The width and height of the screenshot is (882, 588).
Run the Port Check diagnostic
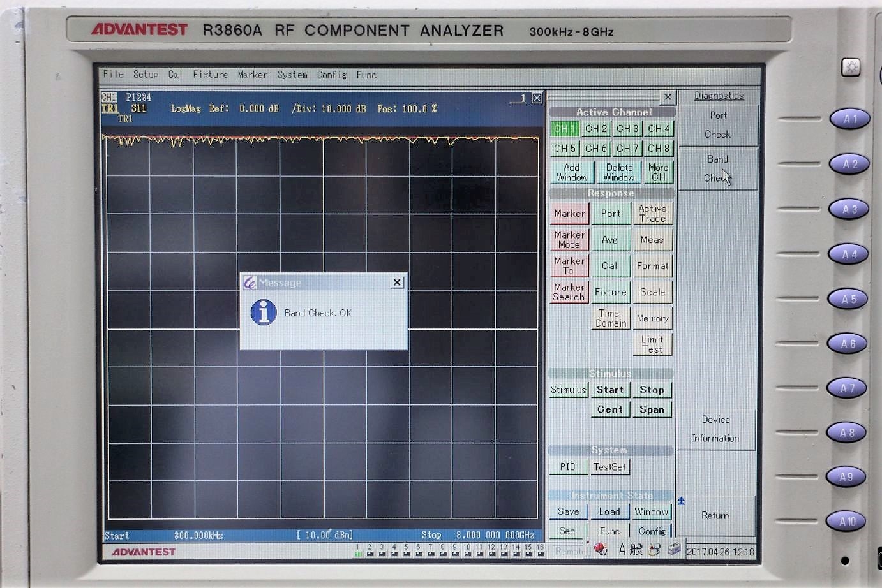[718, 125]
